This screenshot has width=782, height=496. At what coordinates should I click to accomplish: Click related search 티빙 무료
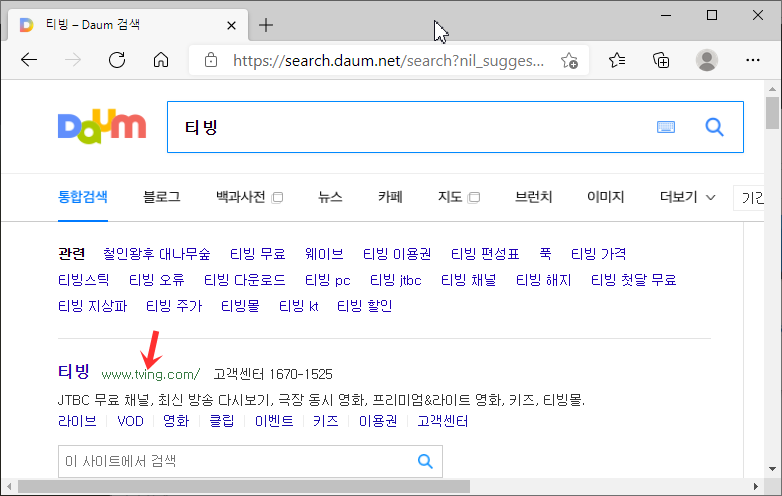click(x=257, y=254)
